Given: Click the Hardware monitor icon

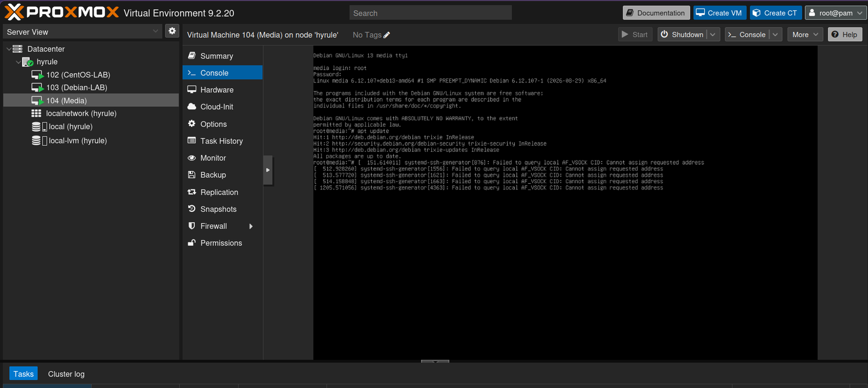Looking at the screenshot, I should tap(192, 89).
